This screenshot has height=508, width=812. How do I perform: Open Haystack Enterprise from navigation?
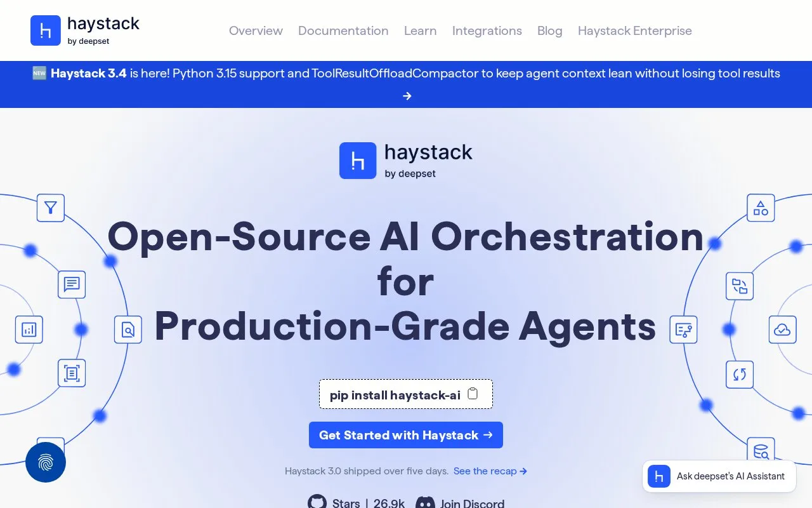point(635,30)
